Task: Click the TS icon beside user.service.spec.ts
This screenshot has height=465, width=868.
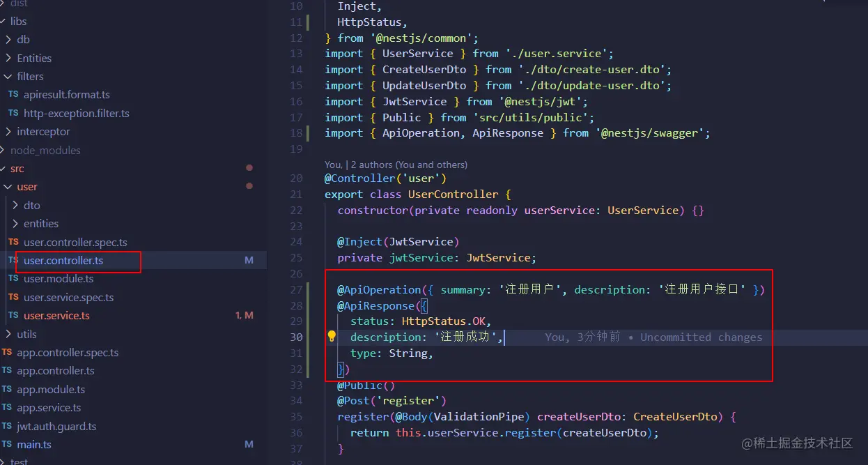Action: [13, 297]
